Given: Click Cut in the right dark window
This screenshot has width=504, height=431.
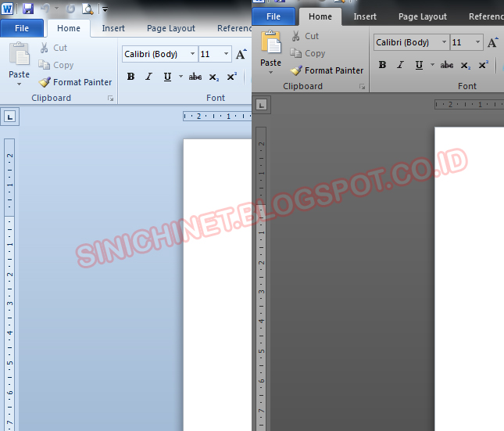Looking at the screenshot, I should point(306,36).
